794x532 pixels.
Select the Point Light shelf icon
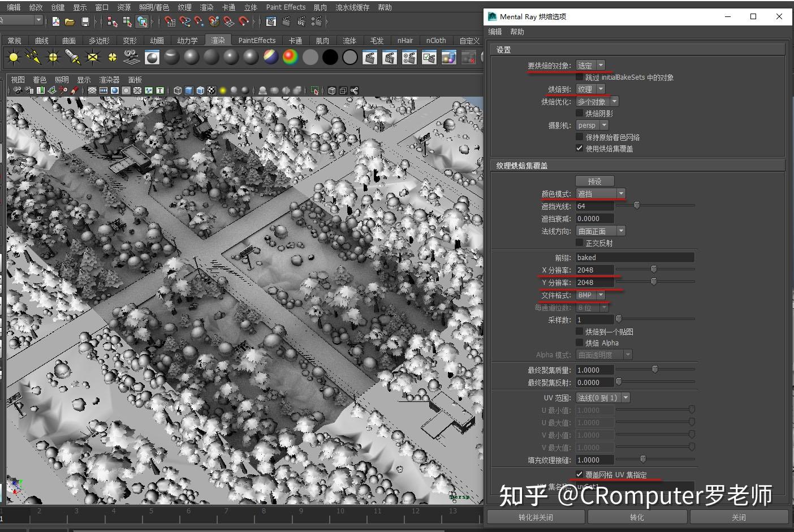pos(53,57)
